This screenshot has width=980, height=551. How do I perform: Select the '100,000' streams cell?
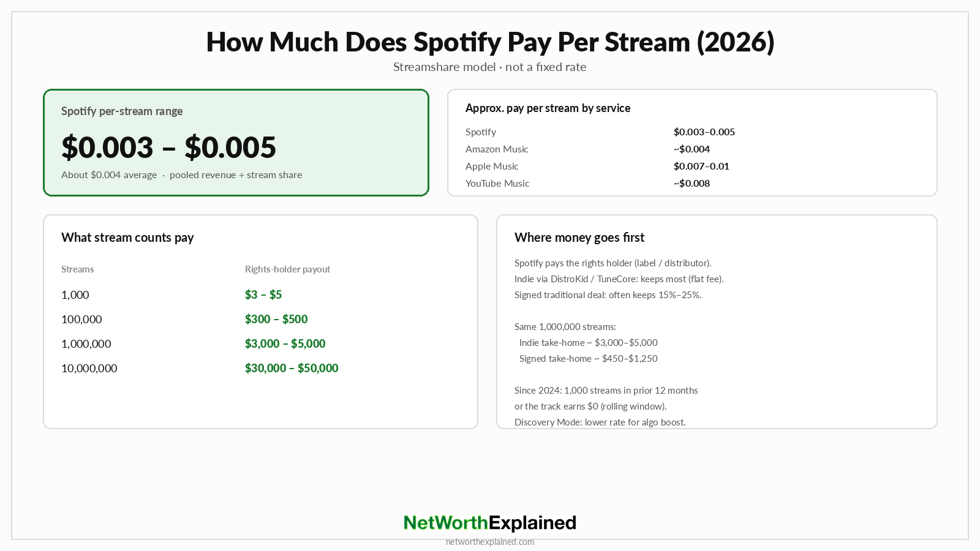pyautogui.click(x=81, y=320)
